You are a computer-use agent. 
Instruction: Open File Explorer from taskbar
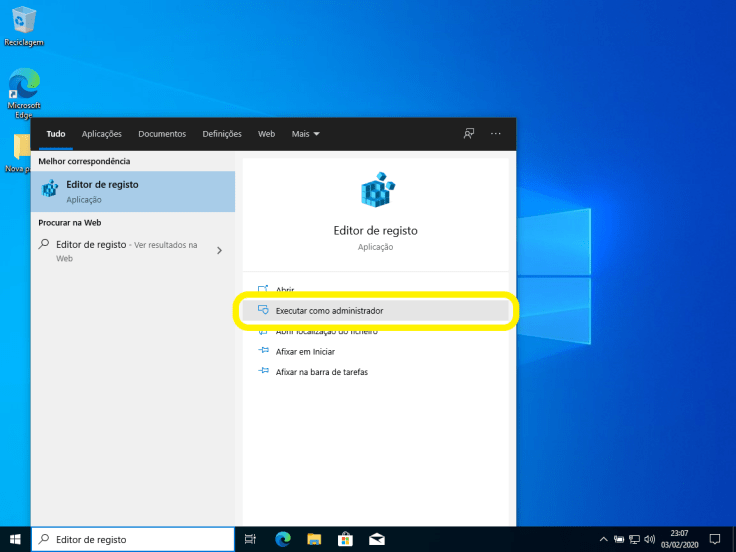[313, 539]
